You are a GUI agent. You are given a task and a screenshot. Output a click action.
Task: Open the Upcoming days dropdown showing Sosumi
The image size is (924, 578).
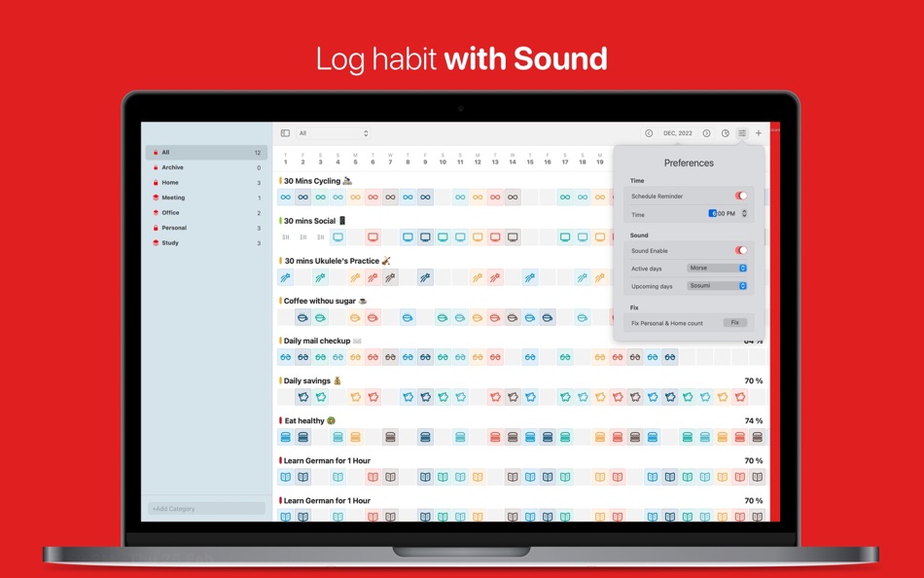(717, 286)
